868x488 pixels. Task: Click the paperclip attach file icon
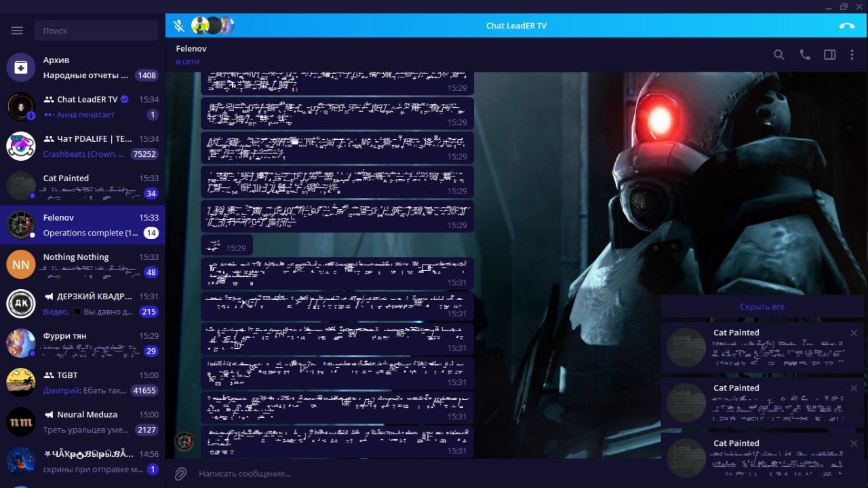click(180, 473)
